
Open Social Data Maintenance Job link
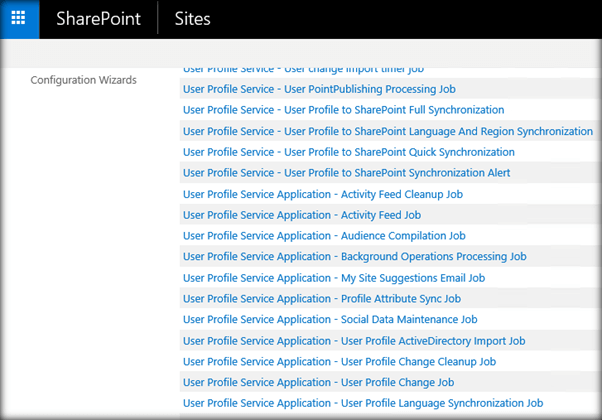(x=330, y=320)
